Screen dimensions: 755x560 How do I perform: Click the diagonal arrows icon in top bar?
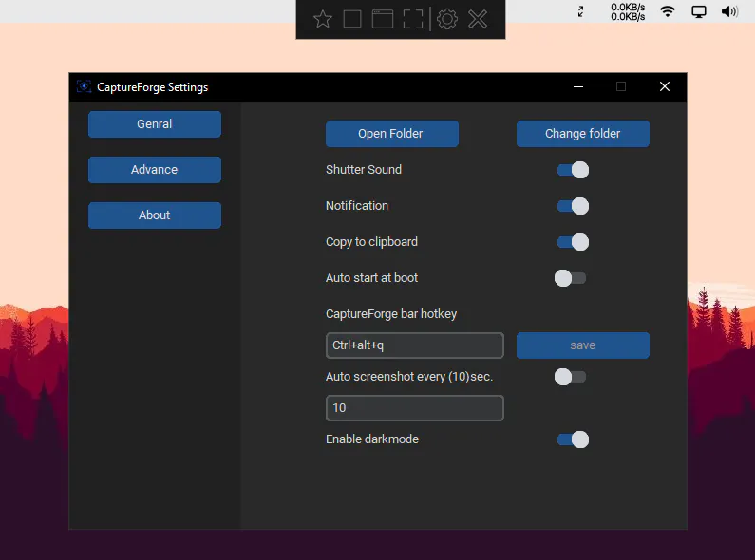[580, 11]
